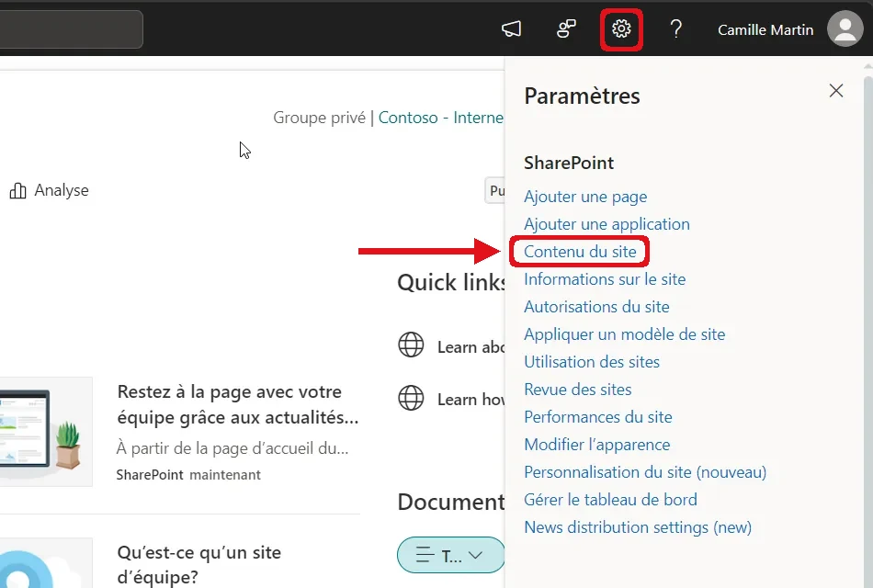
Task: Click globe icon beside Learn how link
Action: click(x=411, y=398)
